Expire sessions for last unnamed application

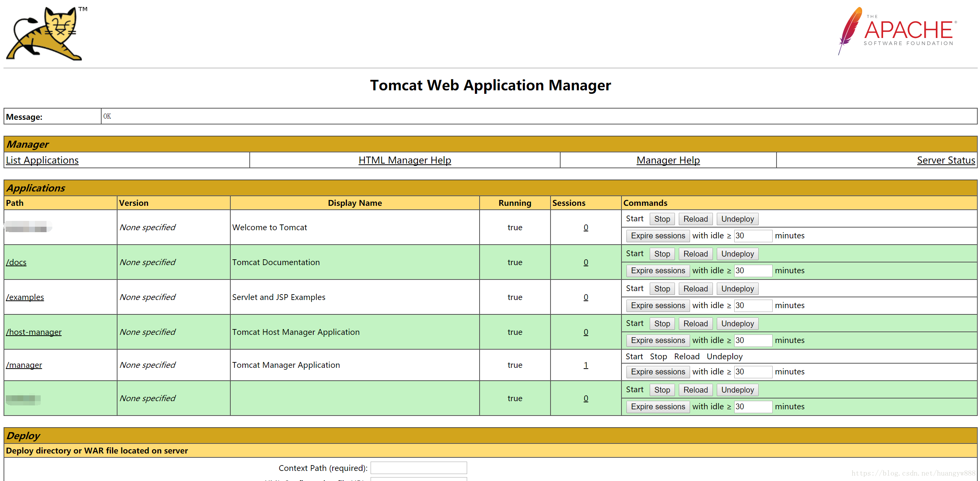pyautogui.click(x=658, y=407)
